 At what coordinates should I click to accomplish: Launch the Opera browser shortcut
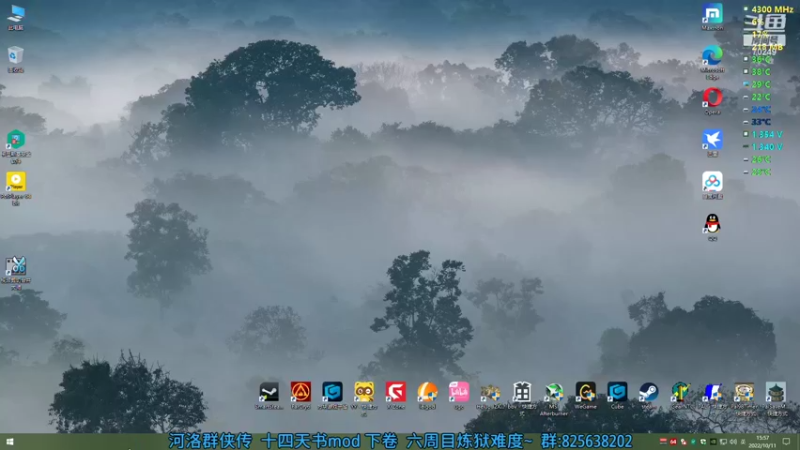point(712,101)
